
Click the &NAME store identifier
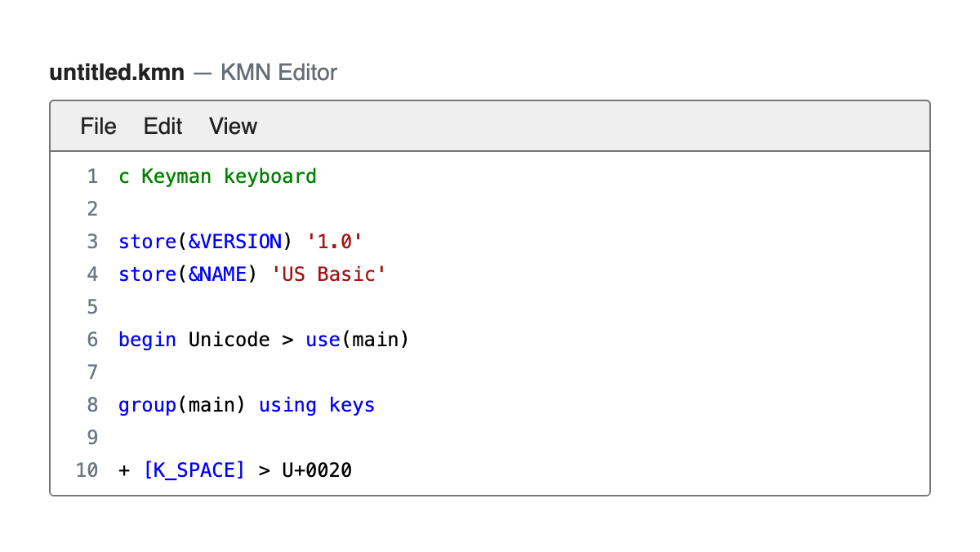pos(217,274)
